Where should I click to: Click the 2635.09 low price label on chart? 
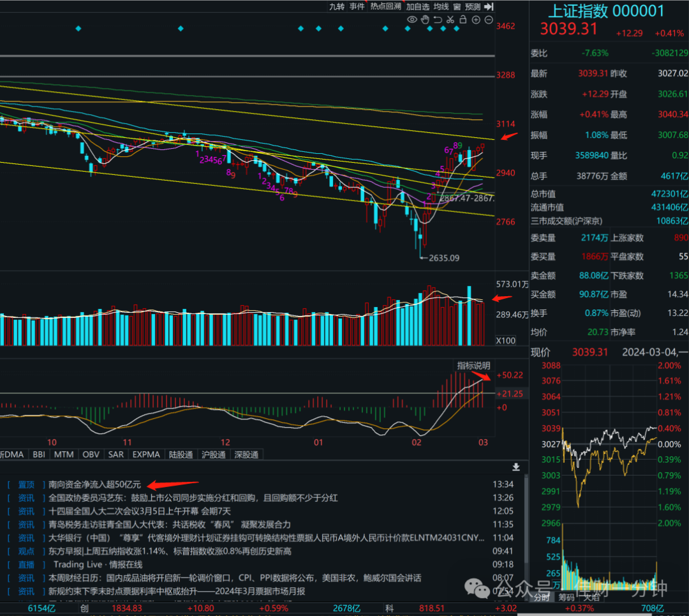(444, 258)
